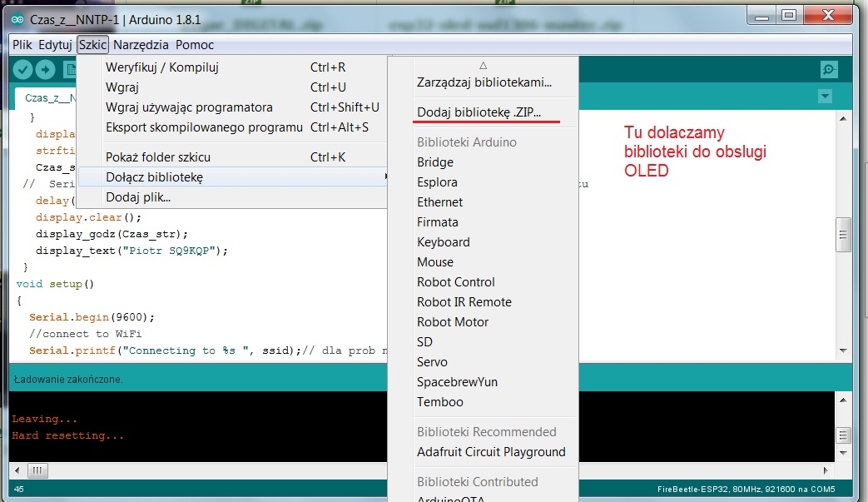Include Adafruit Circuit Playground library
This screenshot has height=502, width=868.
[x=484, y=452]
